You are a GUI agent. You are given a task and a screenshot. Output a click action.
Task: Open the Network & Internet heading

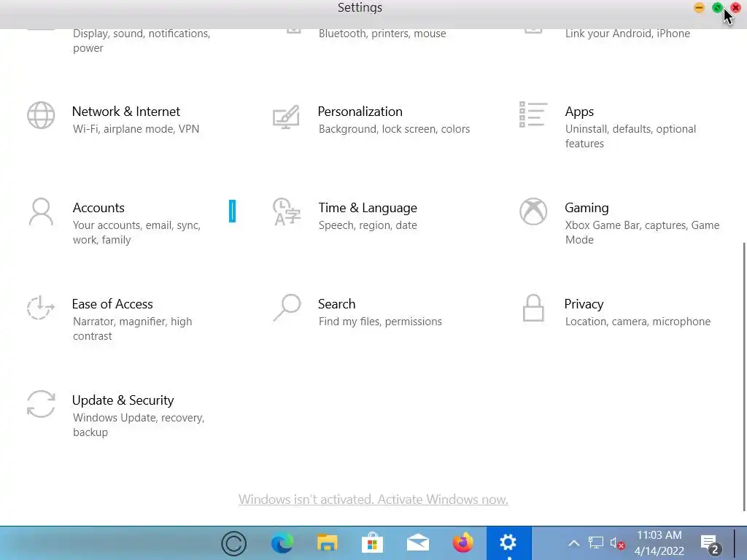[125, 112]
